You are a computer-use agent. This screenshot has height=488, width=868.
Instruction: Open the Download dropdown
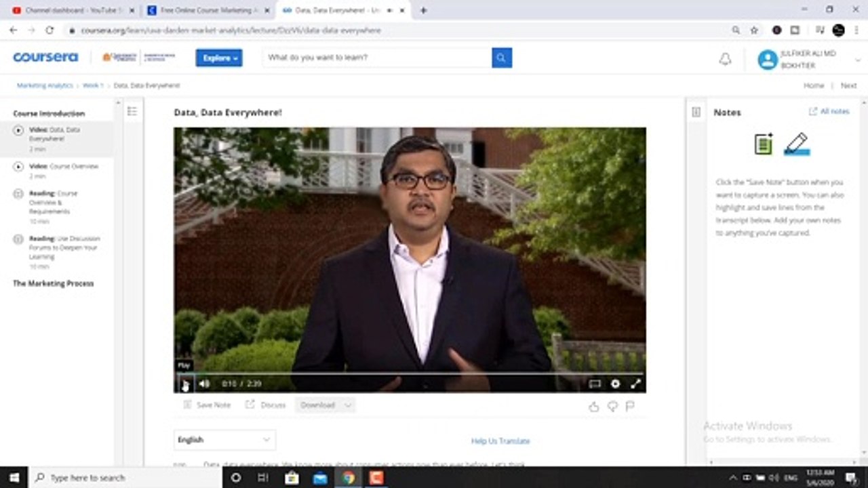325,405
